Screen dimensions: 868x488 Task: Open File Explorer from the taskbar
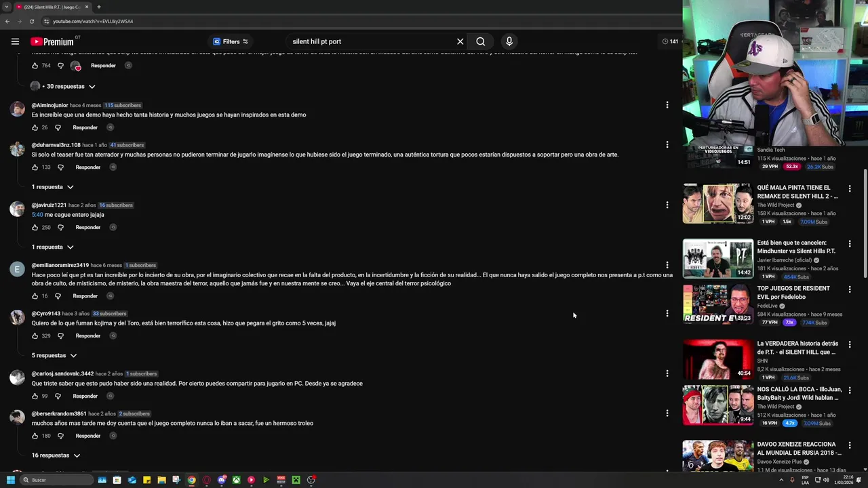[x=161, y=480]
